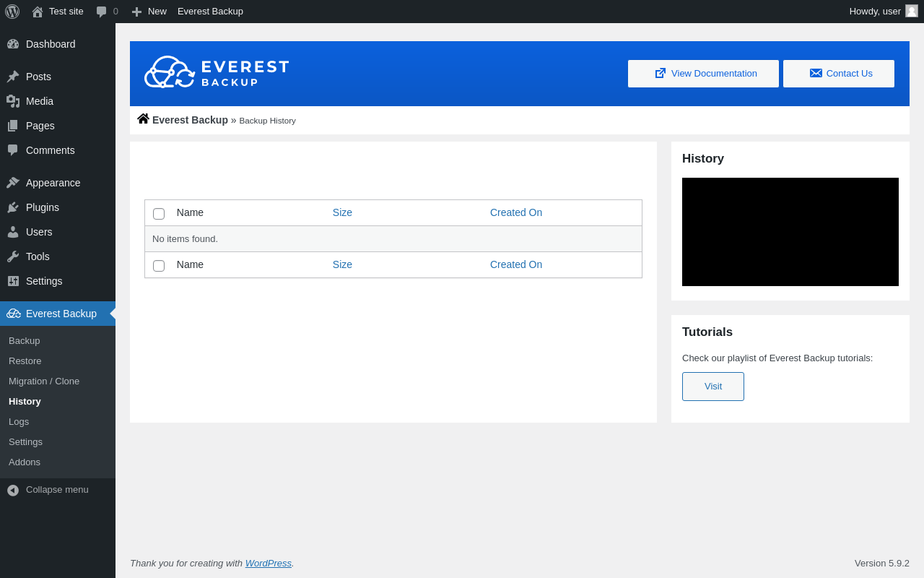Sort by Created On in the table footer

(516, 264)
